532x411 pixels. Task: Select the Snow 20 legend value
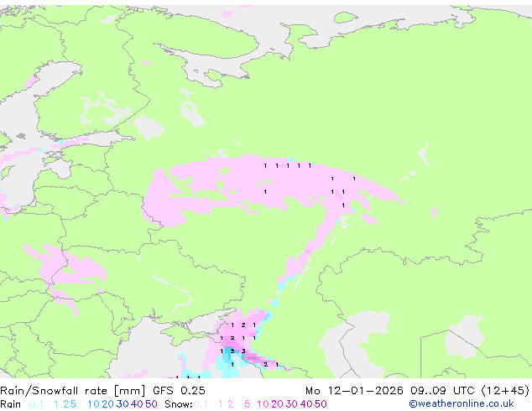click(277, 404)
